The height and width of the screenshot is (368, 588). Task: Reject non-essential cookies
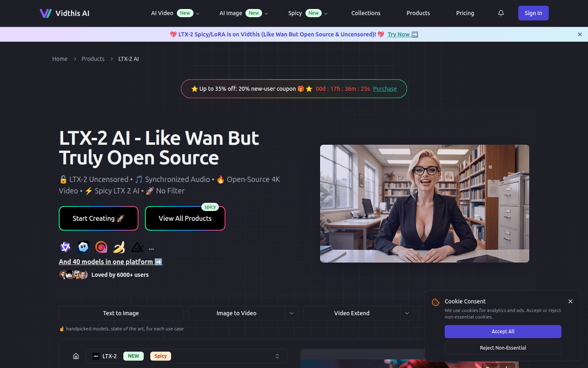tap(503, 348)
